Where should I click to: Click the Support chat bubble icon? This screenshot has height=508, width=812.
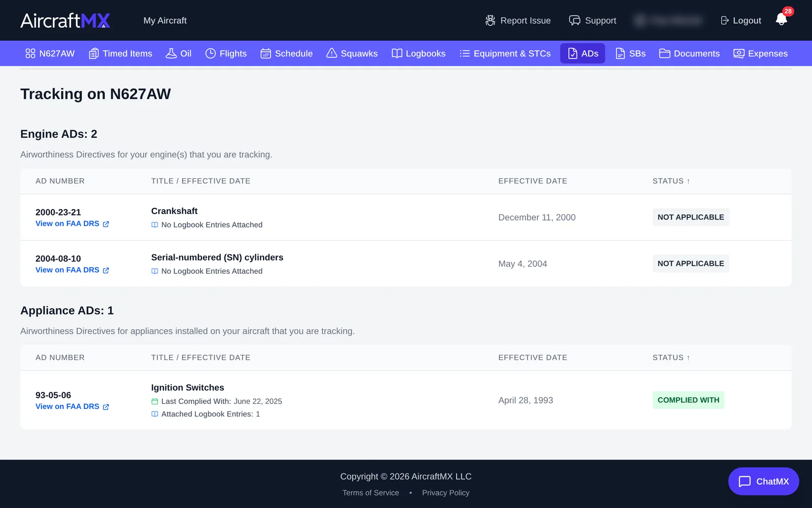click(574, 20)
